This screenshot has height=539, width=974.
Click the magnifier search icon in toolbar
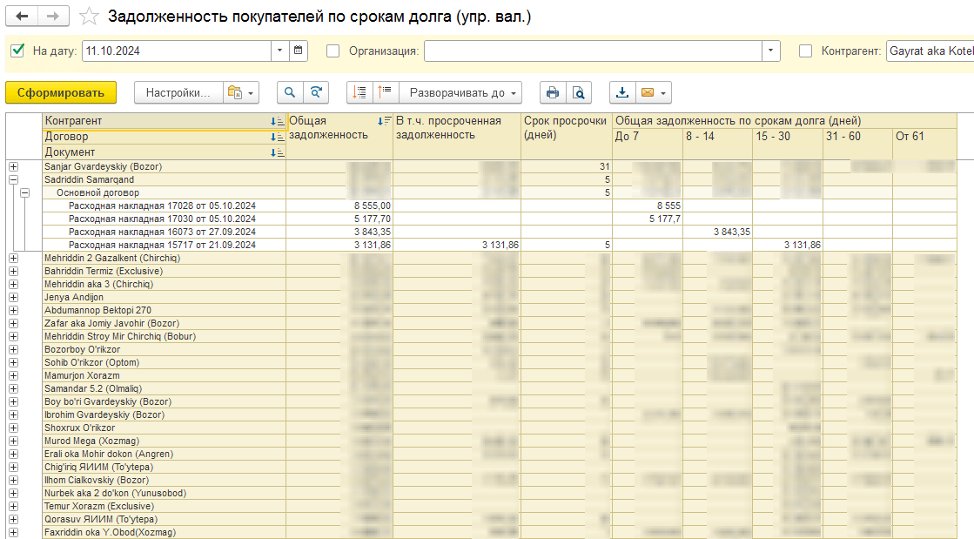coord(289,93)
